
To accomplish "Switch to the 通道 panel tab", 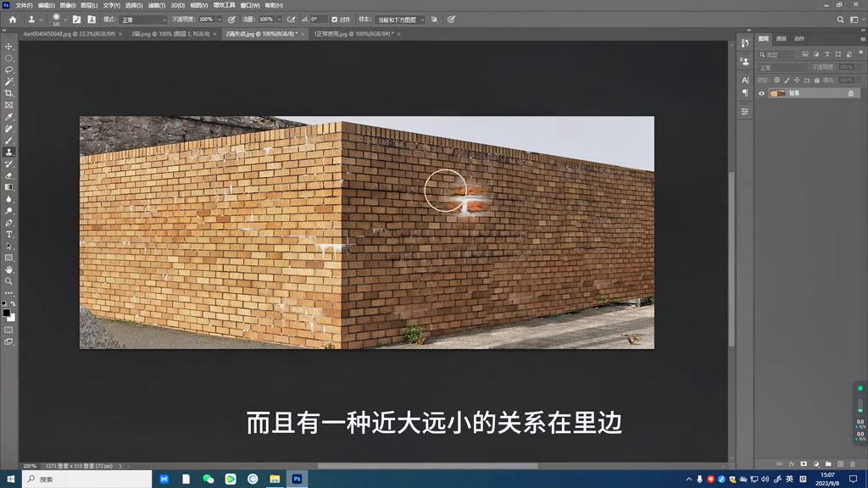I will click(x=781, y=38).
